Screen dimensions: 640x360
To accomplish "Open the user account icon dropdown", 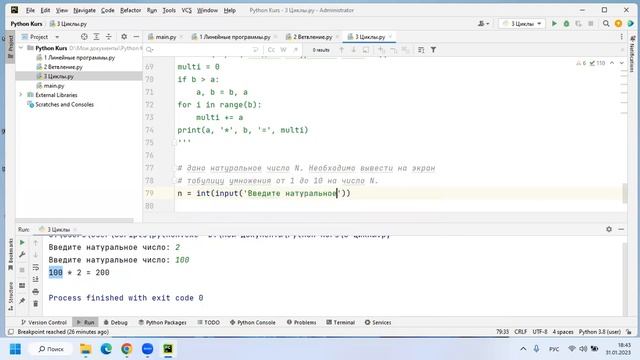I will 484,24.
